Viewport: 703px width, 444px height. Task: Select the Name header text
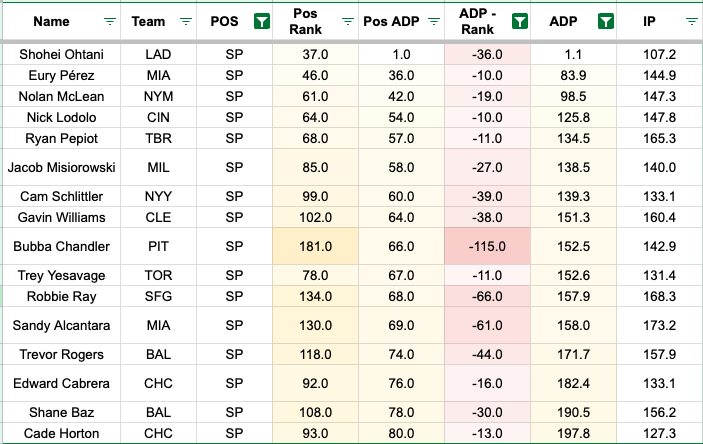click(50, 21)
